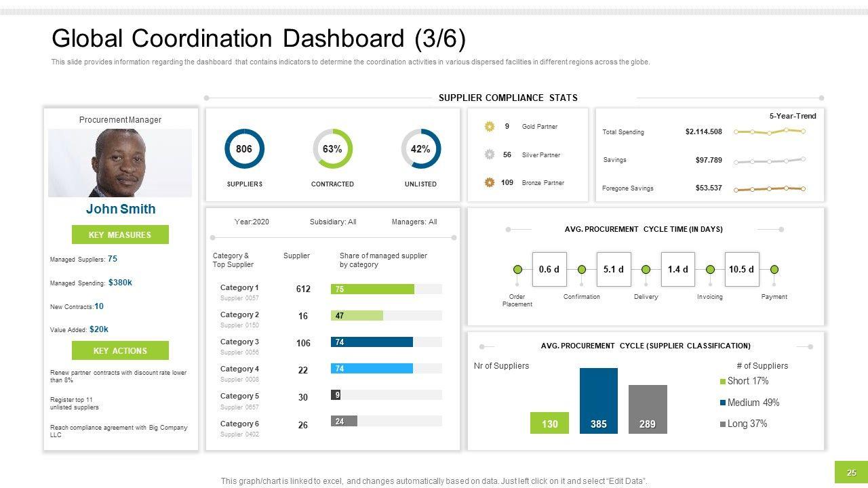
Task: Select the 63% Contracted donut chart
Action: click(332, 148)
